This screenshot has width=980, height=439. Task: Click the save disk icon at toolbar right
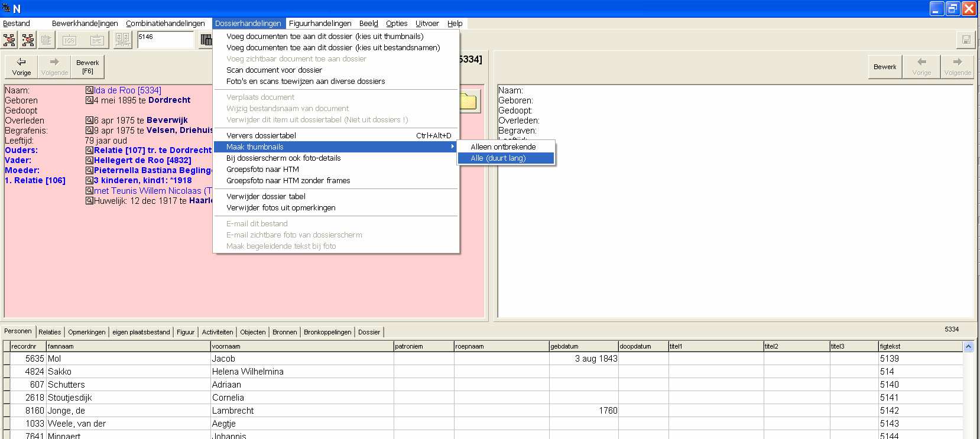pyautogui.click(x=966, y=40)
